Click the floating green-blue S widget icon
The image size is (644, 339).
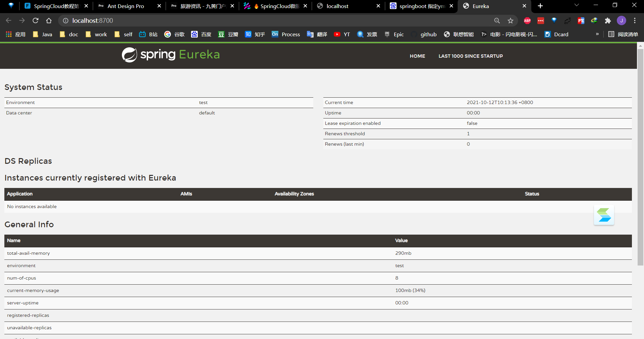pos(604,215)
